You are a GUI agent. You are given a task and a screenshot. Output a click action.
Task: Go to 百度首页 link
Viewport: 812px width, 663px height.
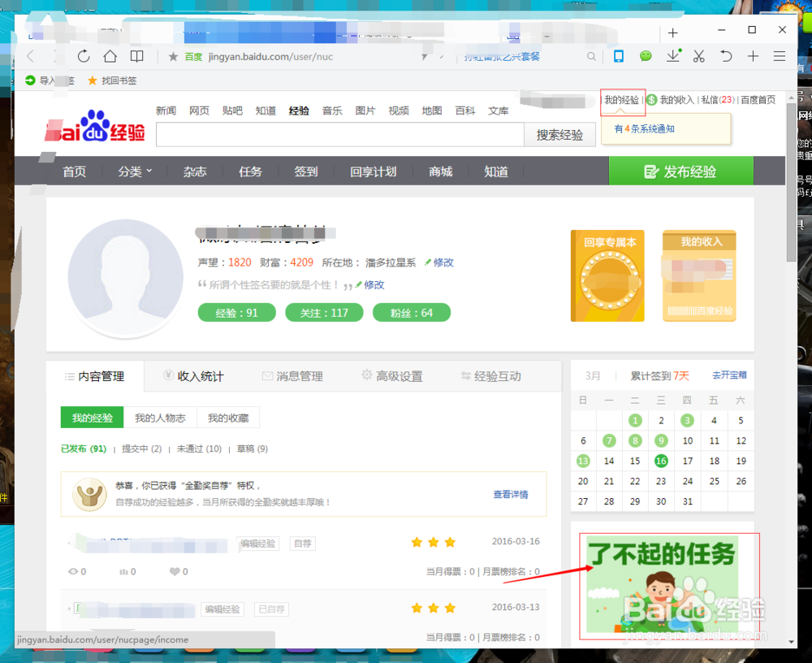pyautogui.click(x=758, y=100)
